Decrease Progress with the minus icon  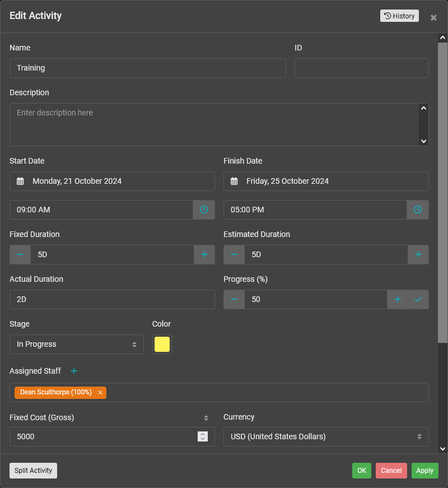[x=234, y=299]
